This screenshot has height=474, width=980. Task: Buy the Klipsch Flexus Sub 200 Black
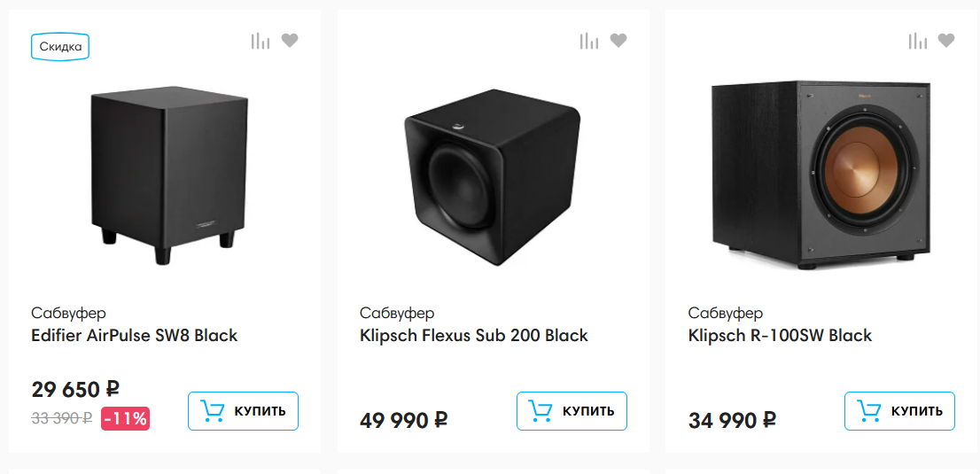pos(572,411)
